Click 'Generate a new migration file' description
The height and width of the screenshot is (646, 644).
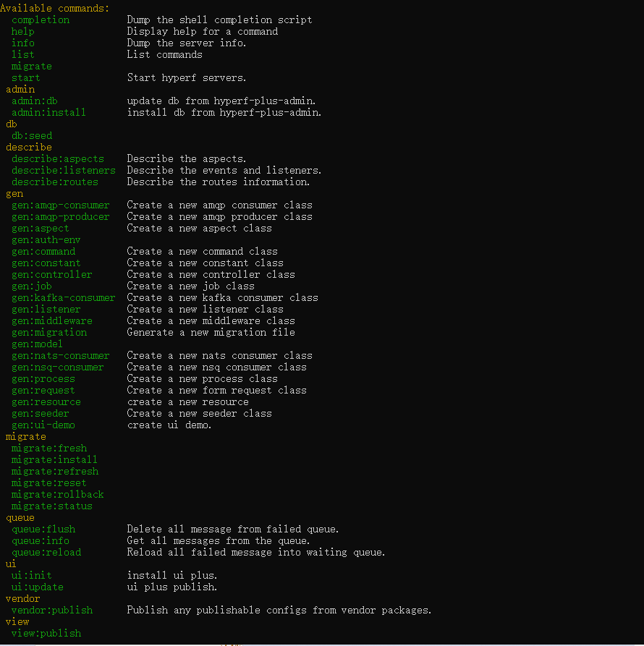(211, 332)
